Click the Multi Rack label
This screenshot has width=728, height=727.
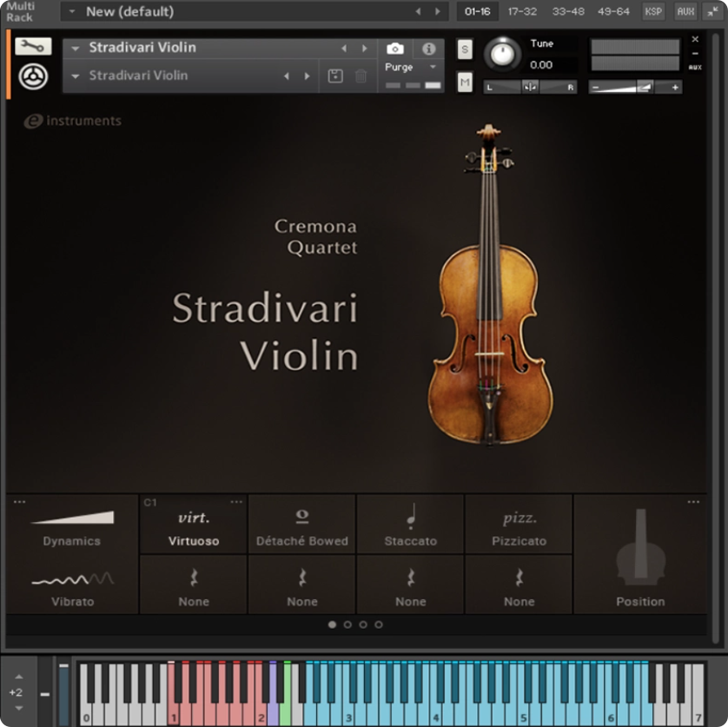coord(20,11)
